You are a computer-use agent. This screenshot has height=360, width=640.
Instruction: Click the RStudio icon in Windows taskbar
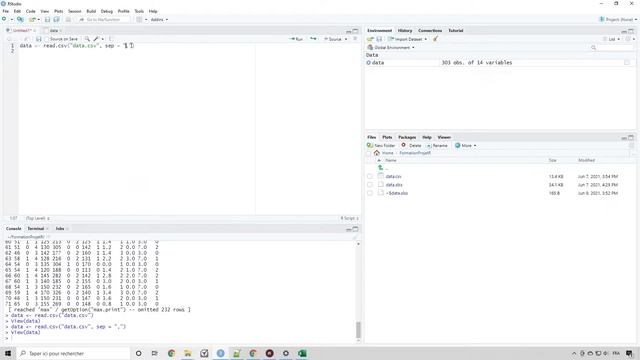[220, 353]
